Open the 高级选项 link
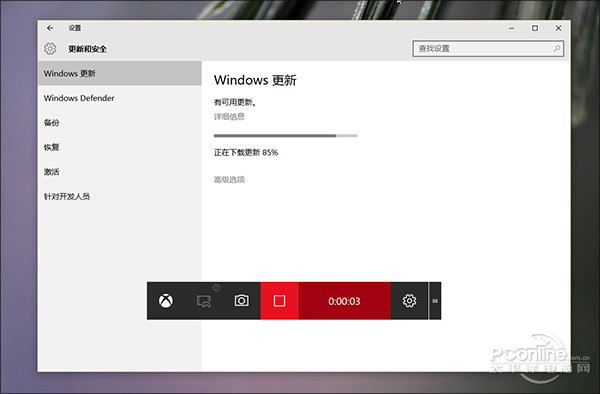Image resolution: width=600 pixels, height=394 pixels. [229, 179]
